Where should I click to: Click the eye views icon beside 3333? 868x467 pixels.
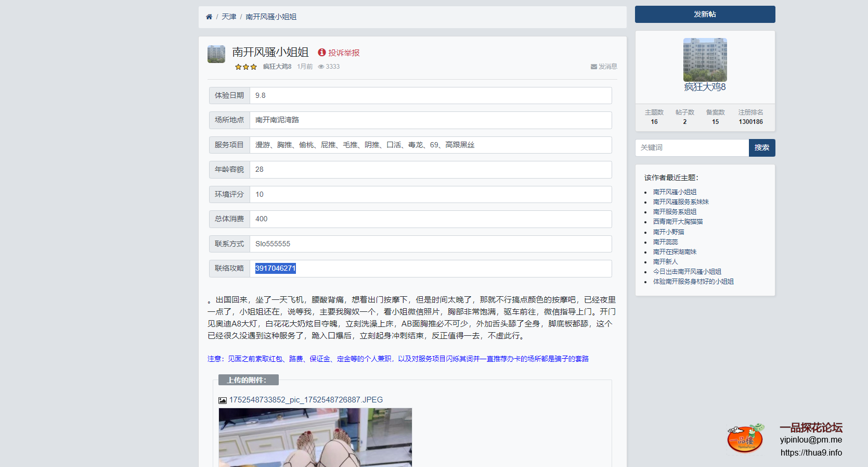point(321,67)
